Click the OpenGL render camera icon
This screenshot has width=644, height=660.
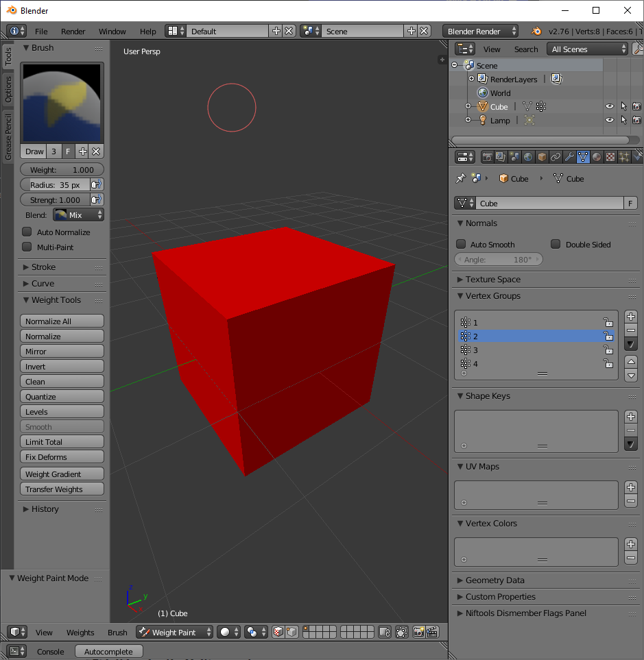(418, 632)
